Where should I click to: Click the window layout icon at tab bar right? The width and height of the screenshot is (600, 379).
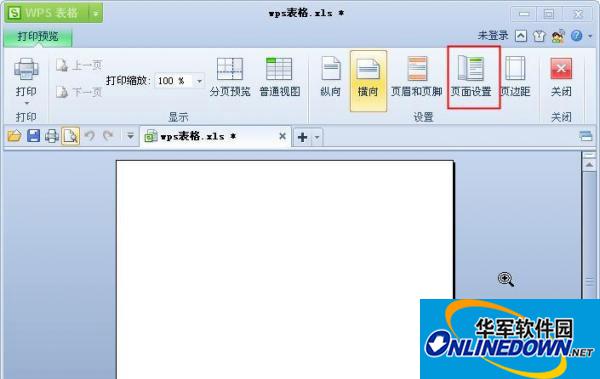pyautogui.click(x=585, y=136)
